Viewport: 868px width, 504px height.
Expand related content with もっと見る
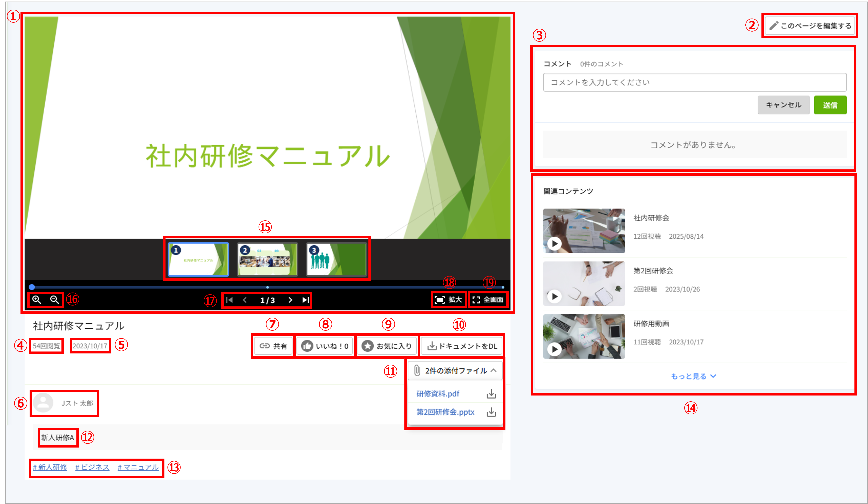693,376
